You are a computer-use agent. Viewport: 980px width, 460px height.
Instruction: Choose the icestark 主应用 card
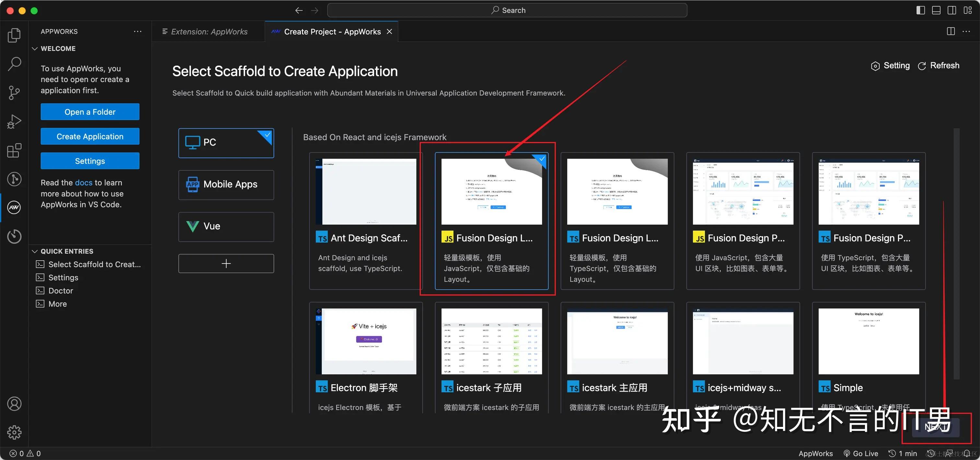[617, 358]
